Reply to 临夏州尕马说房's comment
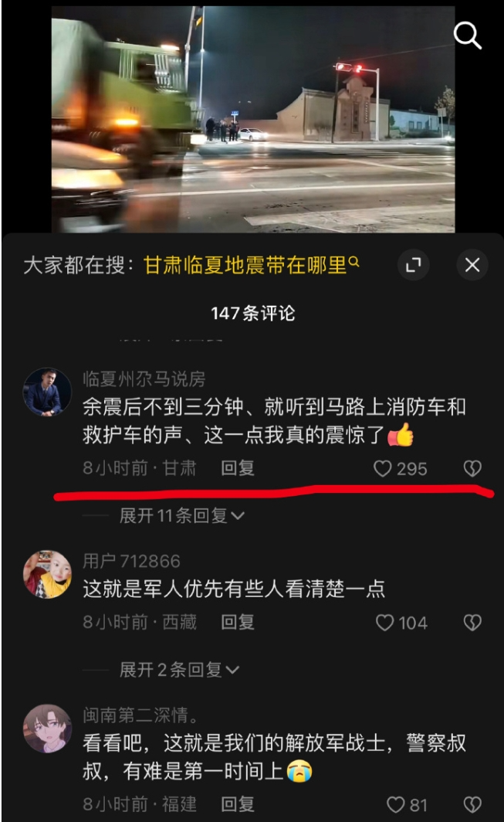The height and width of the screenshot is (822, 504). tap(237, 467)
